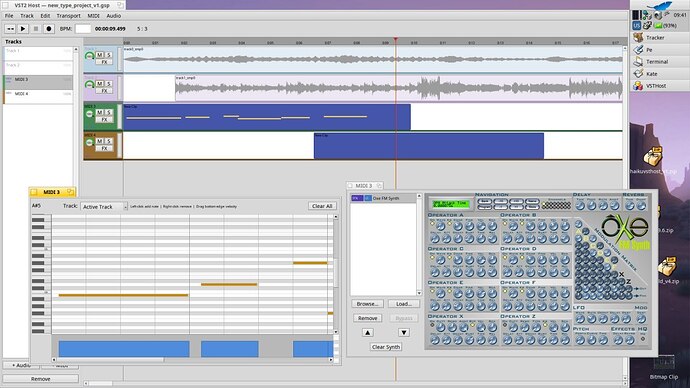Solo Track 1 with its S button
The height and width of the screenshot is (388, 690).
(x=108, y=55)
